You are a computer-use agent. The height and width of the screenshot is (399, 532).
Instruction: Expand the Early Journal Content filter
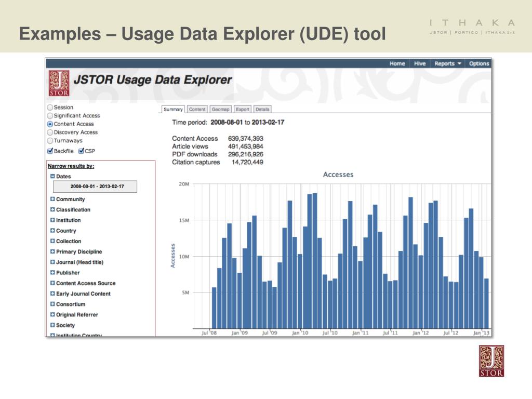52,294
